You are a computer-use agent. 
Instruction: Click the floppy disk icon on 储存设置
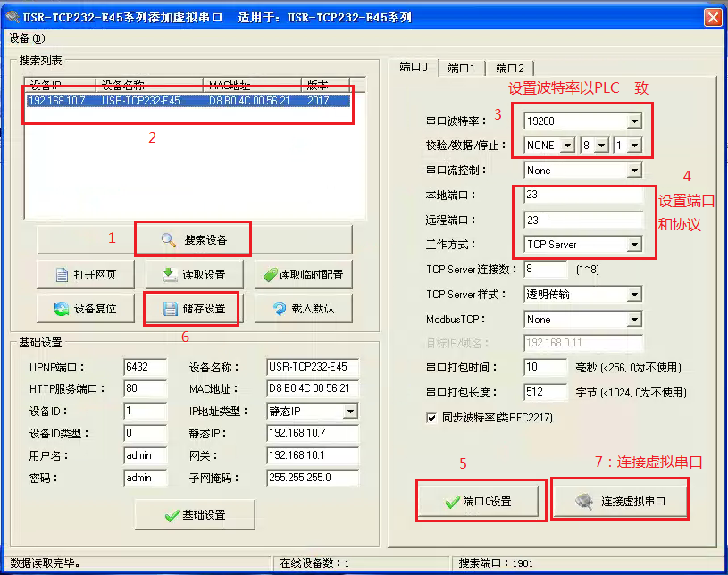(170, 309)
